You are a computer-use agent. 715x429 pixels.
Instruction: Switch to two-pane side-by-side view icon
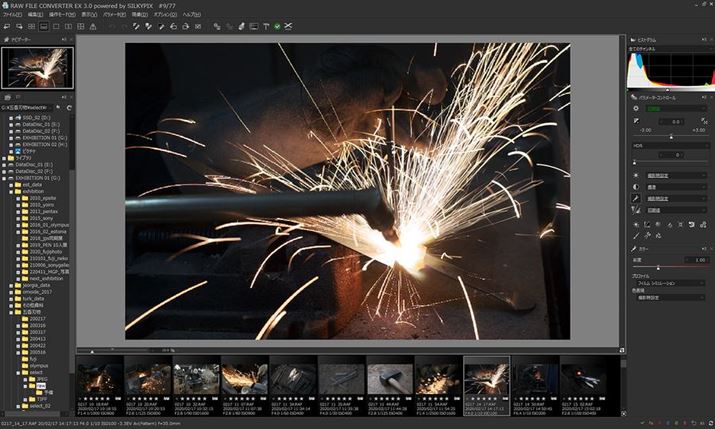coord(68,26)
